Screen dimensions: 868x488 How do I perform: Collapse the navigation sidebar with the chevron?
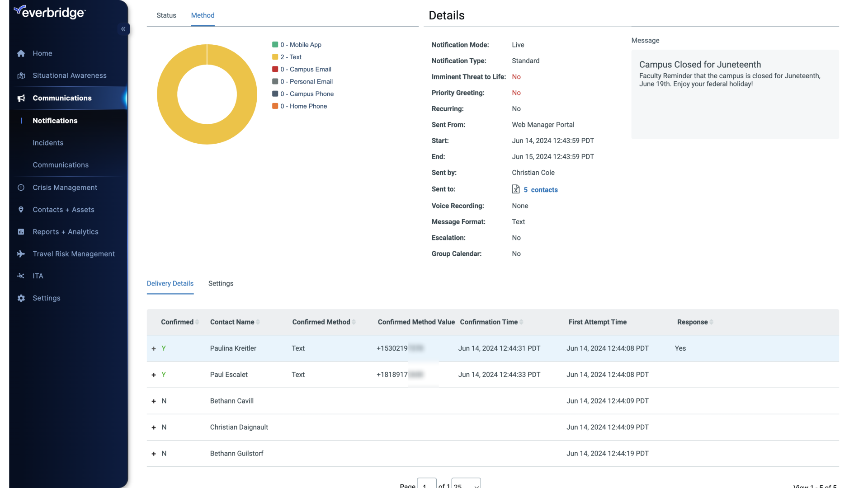click(x=123, y=29)
